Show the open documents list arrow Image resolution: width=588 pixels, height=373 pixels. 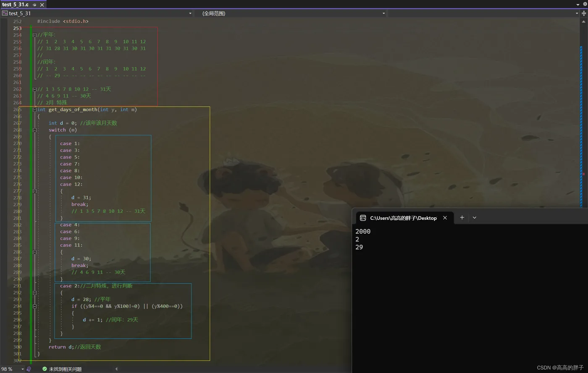[578, 4]
